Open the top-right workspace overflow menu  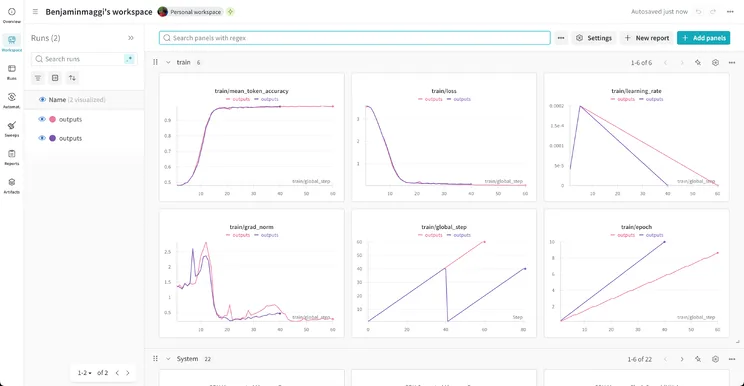tap(730, 12)
